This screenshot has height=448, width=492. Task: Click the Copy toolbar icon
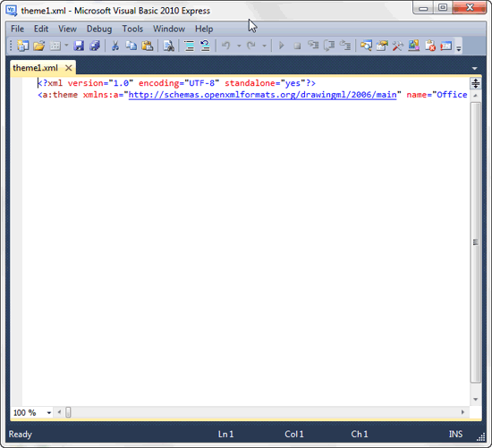pyautogui.click(x=131, y=46)
